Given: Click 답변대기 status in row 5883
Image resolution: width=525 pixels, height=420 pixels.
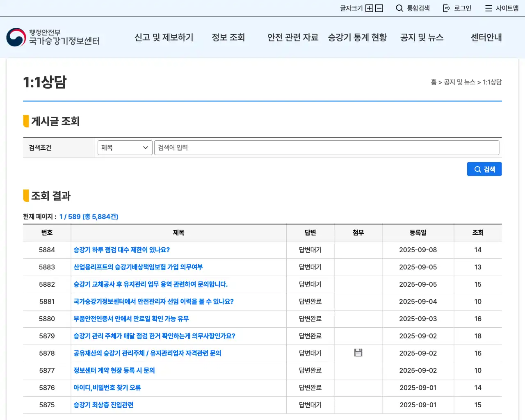Looking at the screenshot, I should [x=310, y=267].
